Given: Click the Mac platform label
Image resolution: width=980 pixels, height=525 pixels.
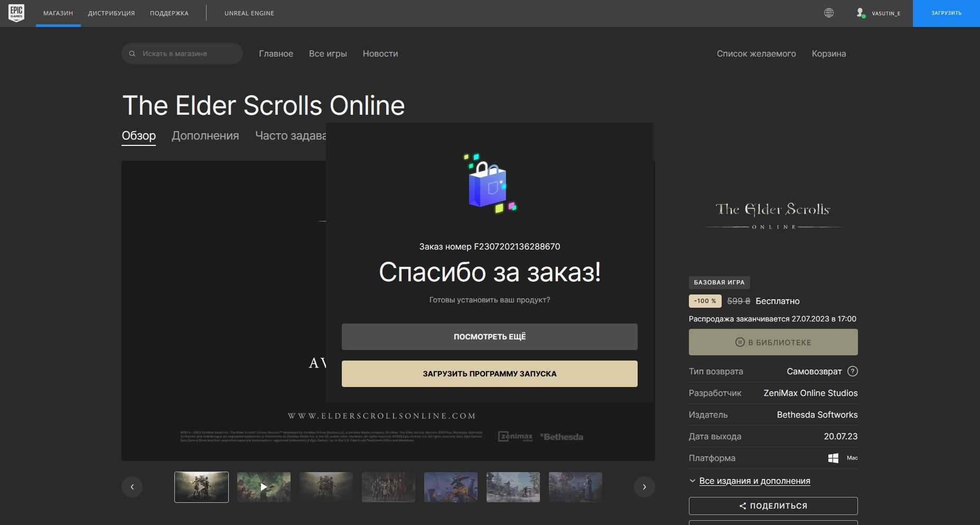Looking at the screenshot, I should [852, 458].
